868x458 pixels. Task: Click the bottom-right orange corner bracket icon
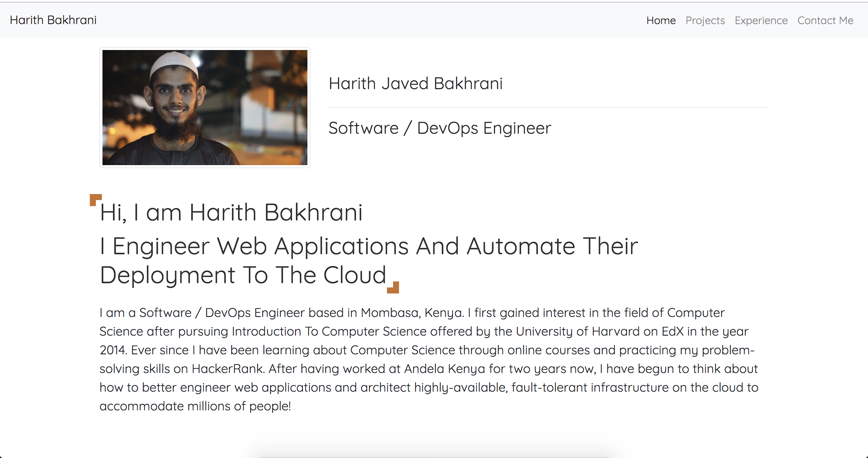(x=393, y=287)
